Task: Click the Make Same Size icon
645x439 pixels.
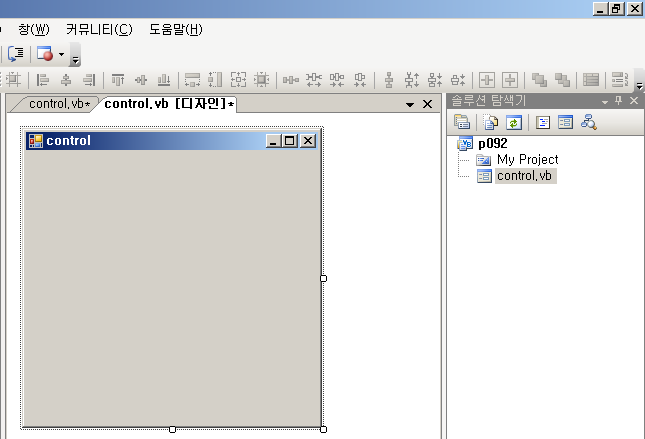Action: (238, 79)
